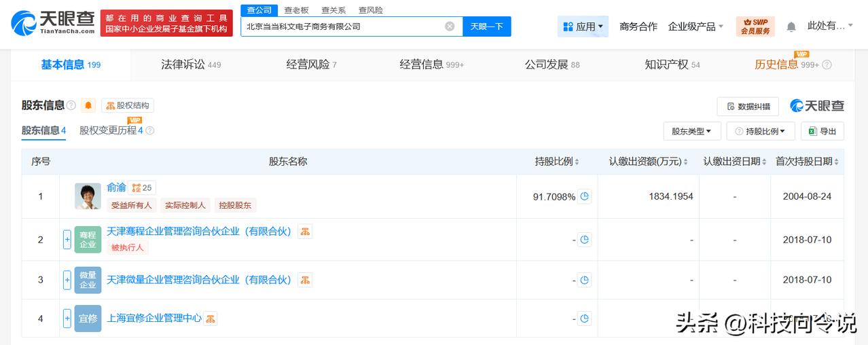Viewport: 868px width, 345px height.
Task: Click the 股权结构 button
Action: 128,105
